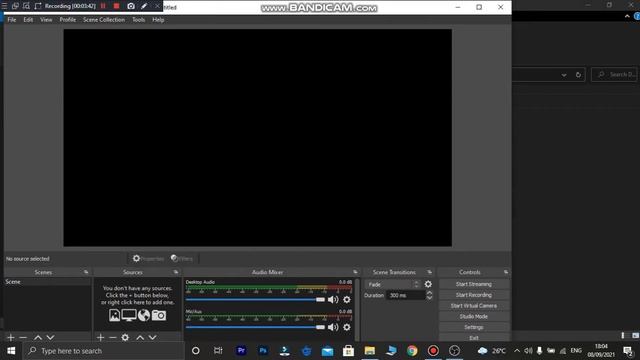Move the source up in the Sources list

pyautogui.click(x=140, y=338)
